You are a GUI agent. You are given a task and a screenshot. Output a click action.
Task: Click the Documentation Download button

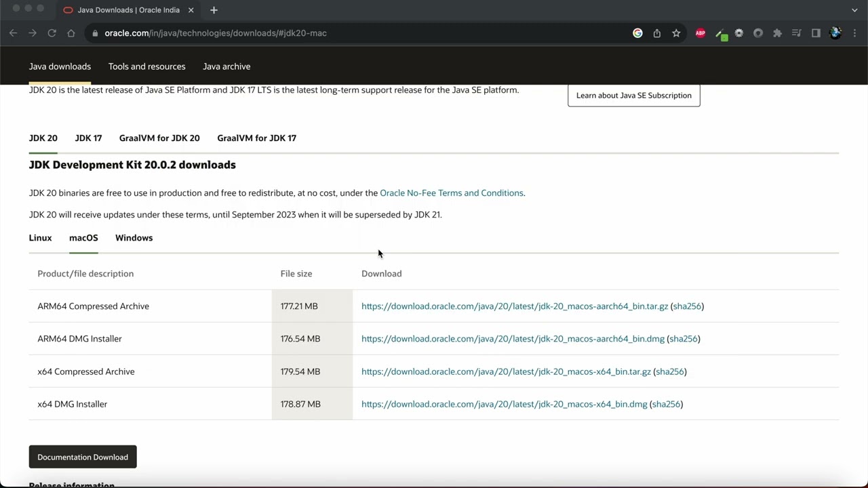click(83, 457)
